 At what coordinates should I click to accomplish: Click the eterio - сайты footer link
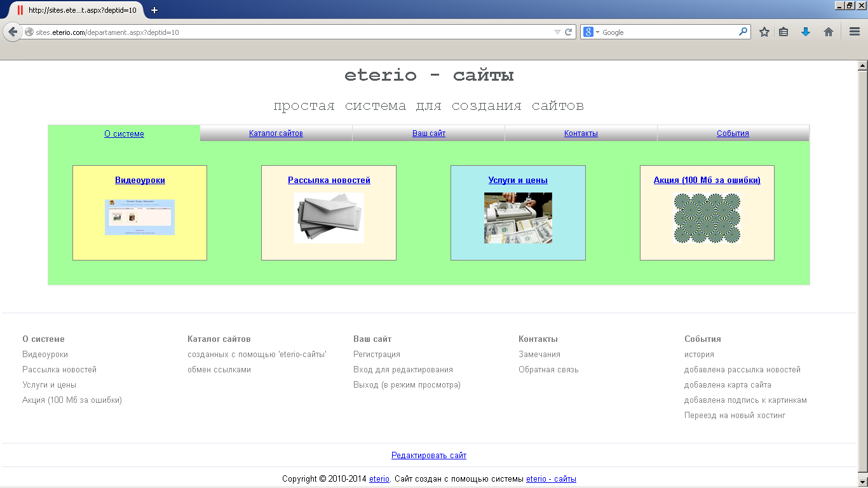(551, 479)
